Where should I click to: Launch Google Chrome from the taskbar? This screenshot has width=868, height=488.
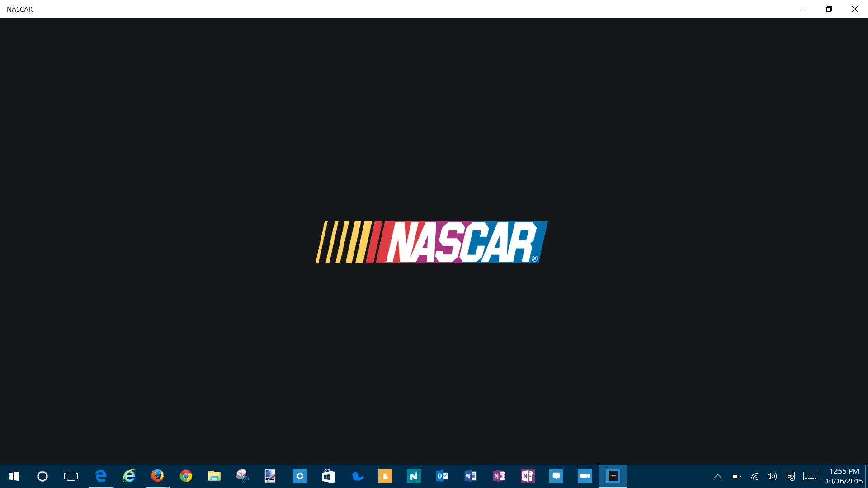coord(186,476)
